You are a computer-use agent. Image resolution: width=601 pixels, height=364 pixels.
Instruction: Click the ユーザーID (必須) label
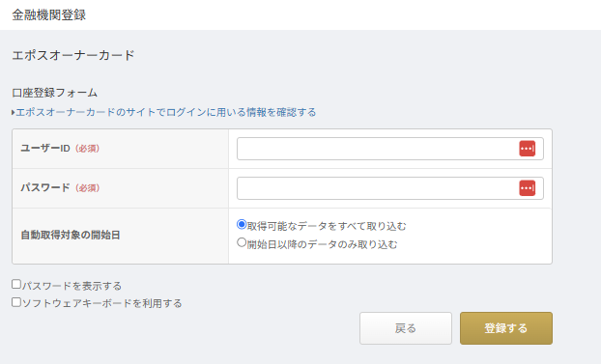coord(60,149)
